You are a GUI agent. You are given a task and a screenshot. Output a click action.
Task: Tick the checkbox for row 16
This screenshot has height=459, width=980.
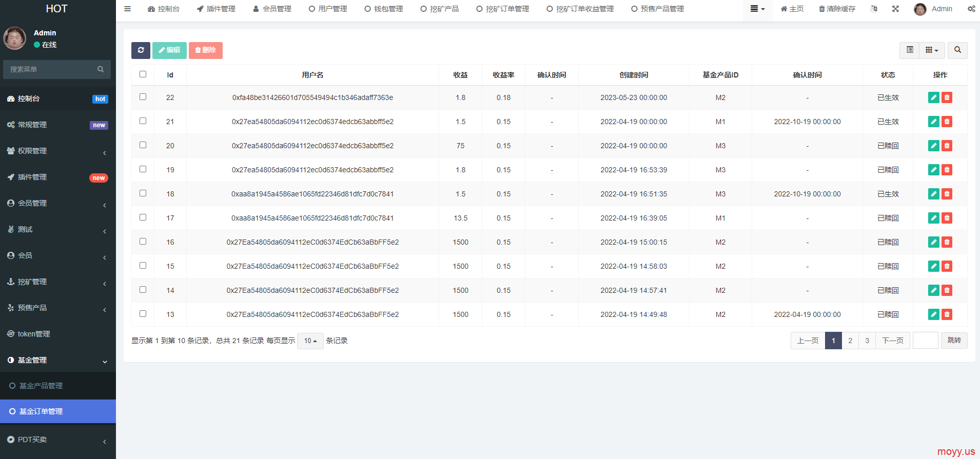pyautogui.click(x=143, y=242)
